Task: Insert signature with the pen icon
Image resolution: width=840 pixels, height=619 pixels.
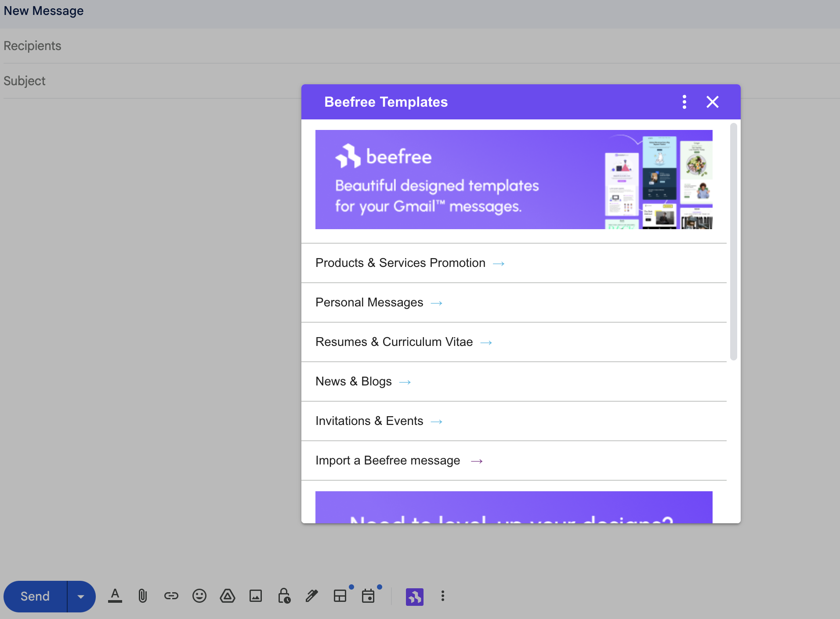Action: (x=312, y=596)
